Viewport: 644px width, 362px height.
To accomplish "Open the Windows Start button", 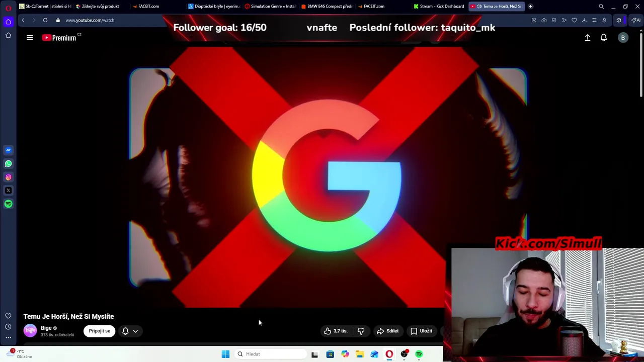I will [x=225, y=354].
